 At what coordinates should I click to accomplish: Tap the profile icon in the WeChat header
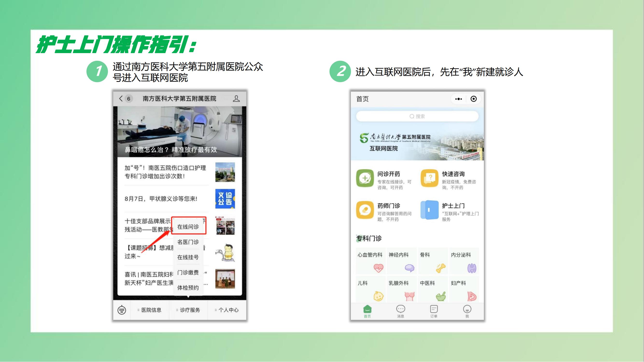pyautogui.click(x=236, y=98)
